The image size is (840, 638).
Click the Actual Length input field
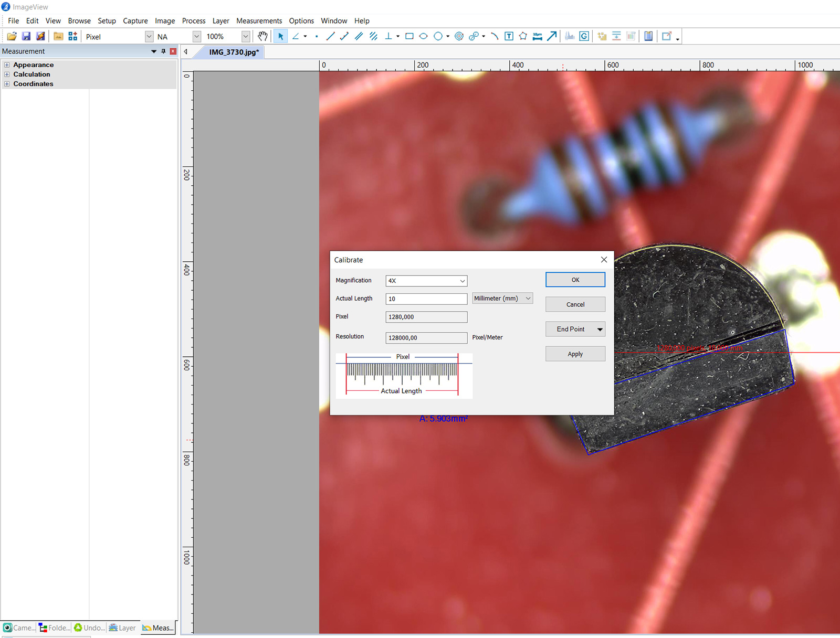tap(426, 299)
